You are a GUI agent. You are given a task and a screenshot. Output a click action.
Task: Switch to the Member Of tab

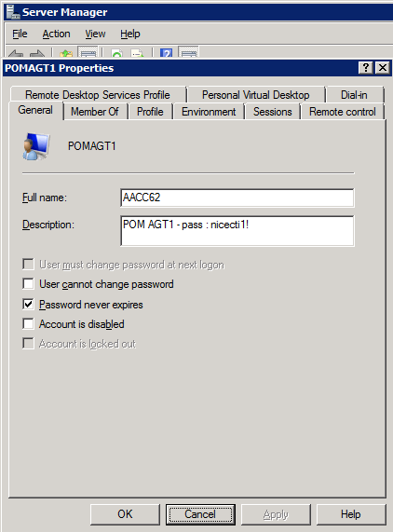[x=95, y=112]
